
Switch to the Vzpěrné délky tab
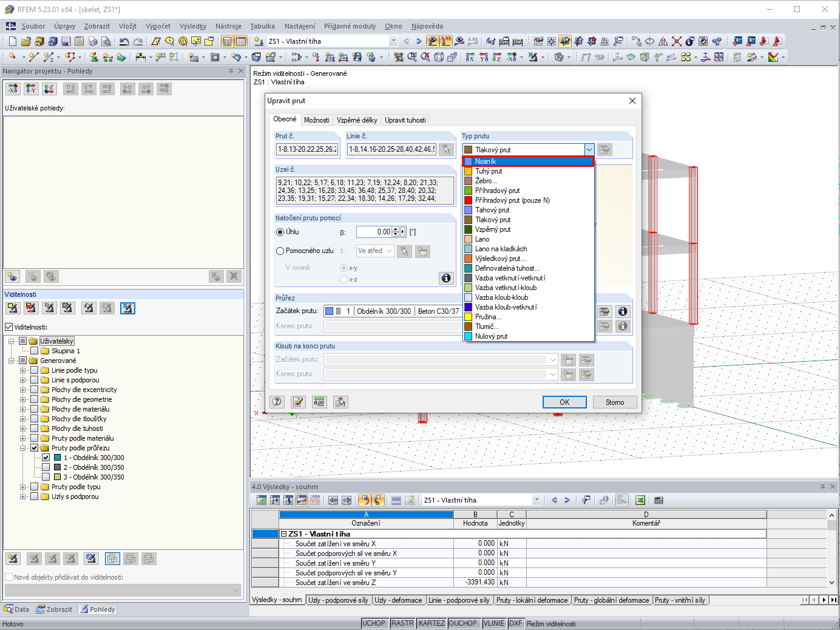click(357, 120)
